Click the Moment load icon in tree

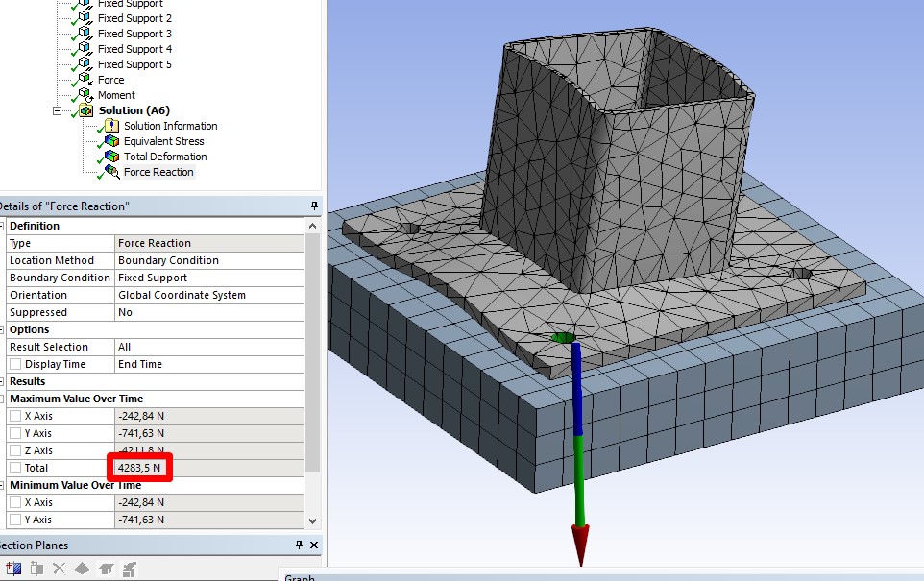pyautogui.click(x=86, y=95)
